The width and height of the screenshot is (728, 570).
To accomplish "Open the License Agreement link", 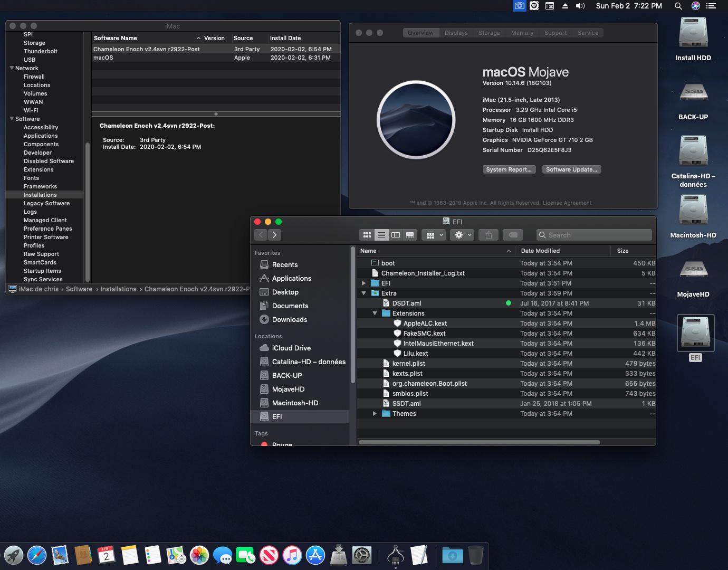I will (x=567, y=203).
